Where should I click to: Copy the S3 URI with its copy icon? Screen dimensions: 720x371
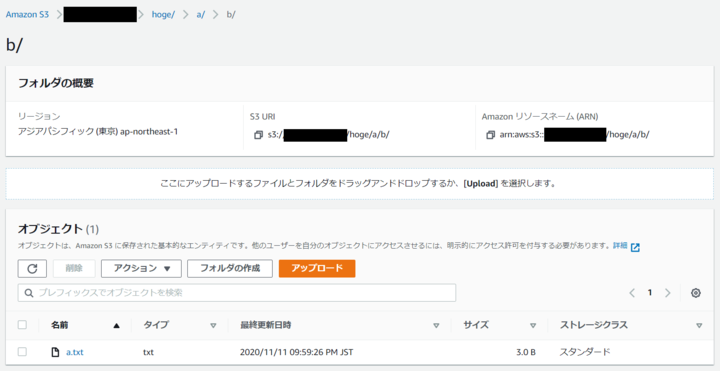click(x=259, y=135)
